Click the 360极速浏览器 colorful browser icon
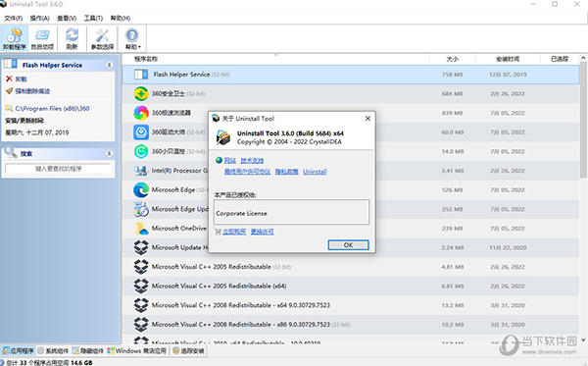 [141, 113]
